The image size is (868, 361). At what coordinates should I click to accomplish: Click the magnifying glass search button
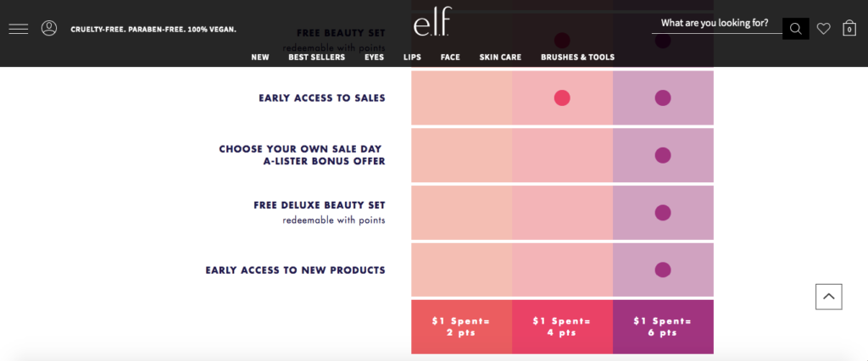(795, 29)
